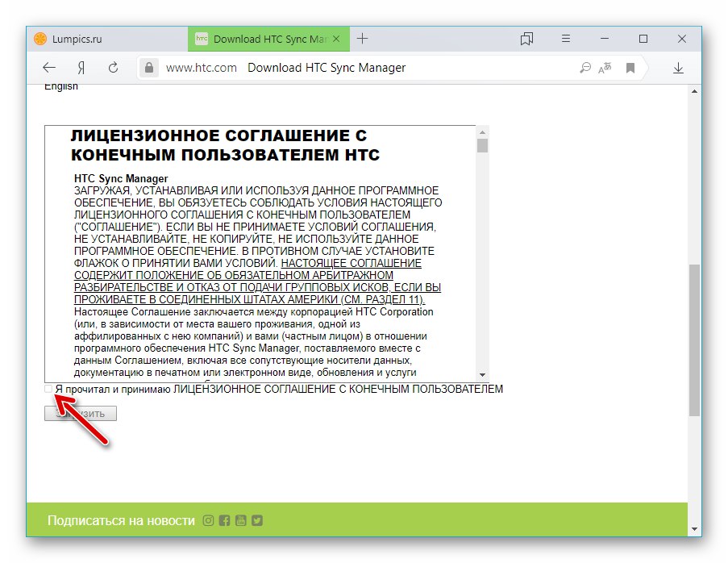Click the license box scroll down arrow
The height and width of the screenshot is (563, 728).
482,375
